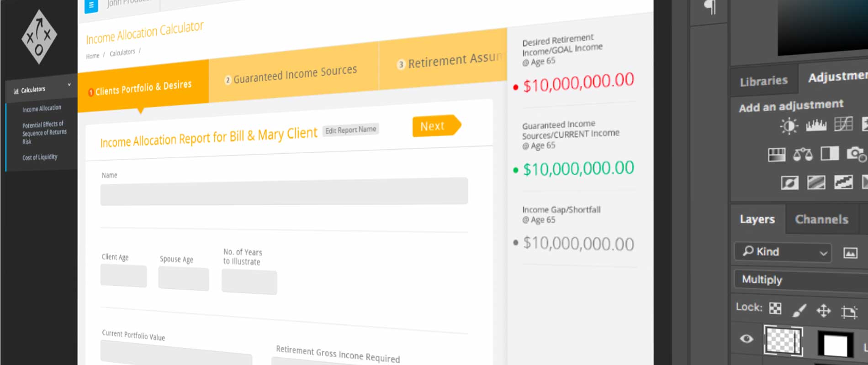This screenshot has width=868, height=365.
Task: Add a Hue/Saturation adjustment
Action: point(776,155)
